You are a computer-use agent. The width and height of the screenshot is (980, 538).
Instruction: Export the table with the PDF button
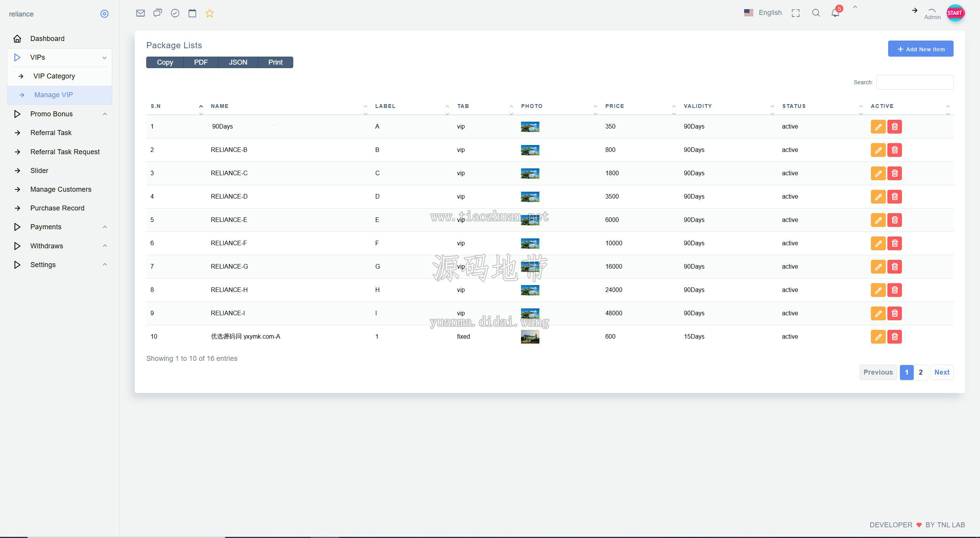(201, 62)
